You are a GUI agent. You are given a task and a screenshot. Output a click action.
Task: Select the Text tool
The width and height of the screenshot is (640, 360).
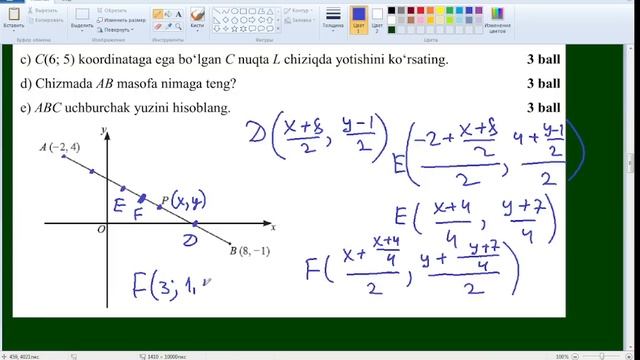click(178, 15)
